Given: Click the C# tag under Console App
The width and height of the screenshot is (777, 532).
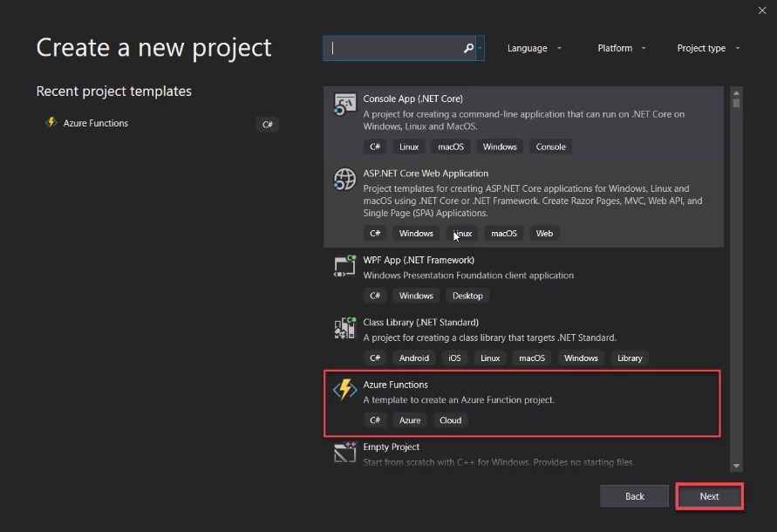Looking at the screenshot, I should [x=375, y=147].
